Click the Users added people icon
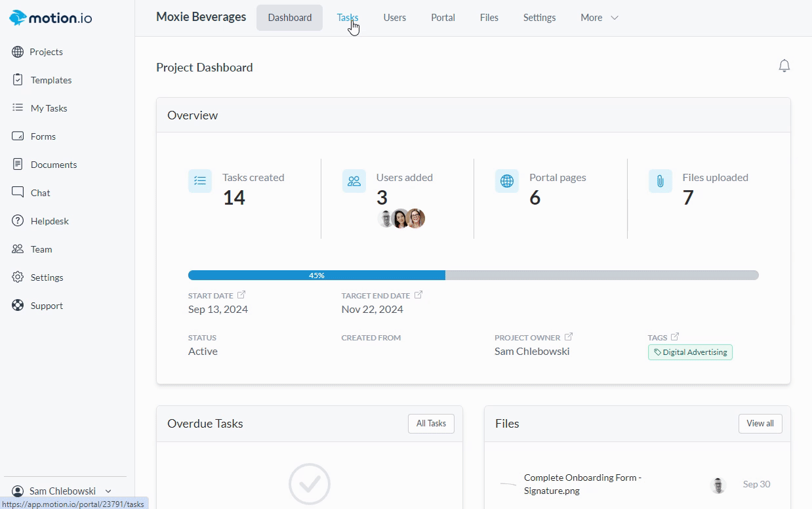The width and height of the screenshot is (812, 509). click(354, 181)
